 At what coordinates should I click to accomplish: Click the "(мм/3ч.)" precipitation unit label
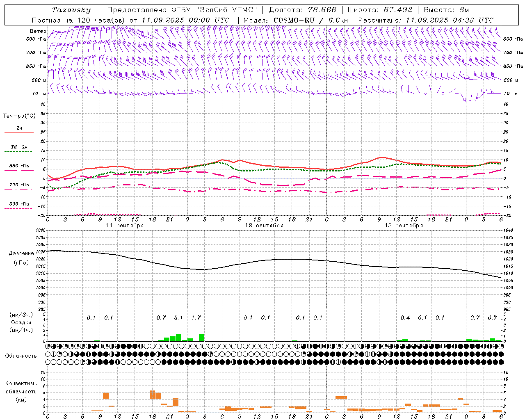click(21, 315)
